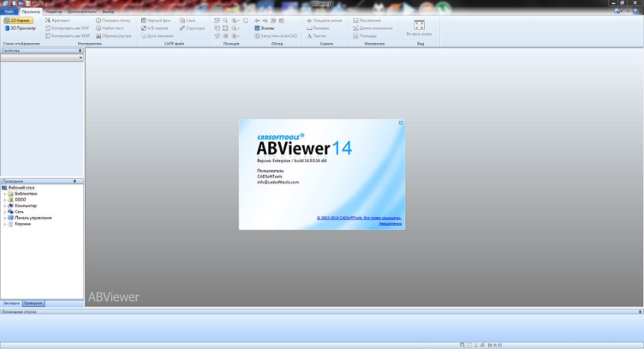
Task: Click the zoom magnifier icon in Позиция
Action: pos(225,20)
